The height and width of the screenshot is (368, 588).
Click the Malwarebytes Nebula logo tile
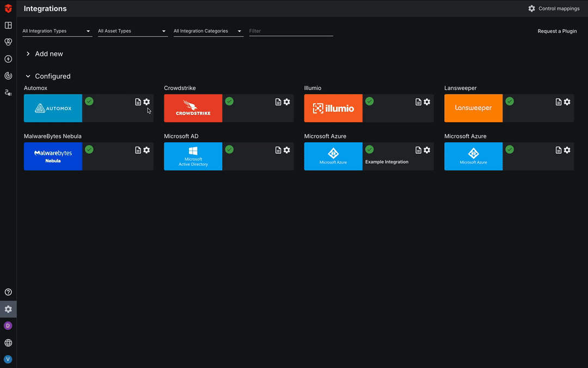point(53,156)
